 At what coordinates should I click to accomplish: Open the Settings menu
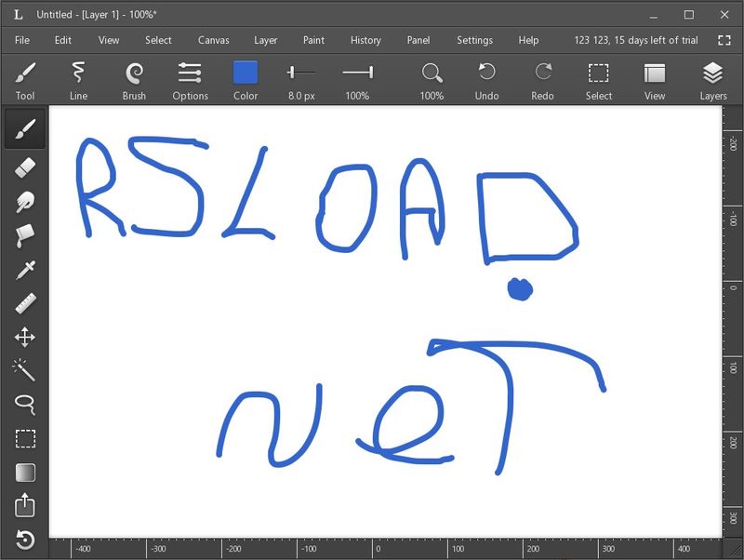point(474,40)
